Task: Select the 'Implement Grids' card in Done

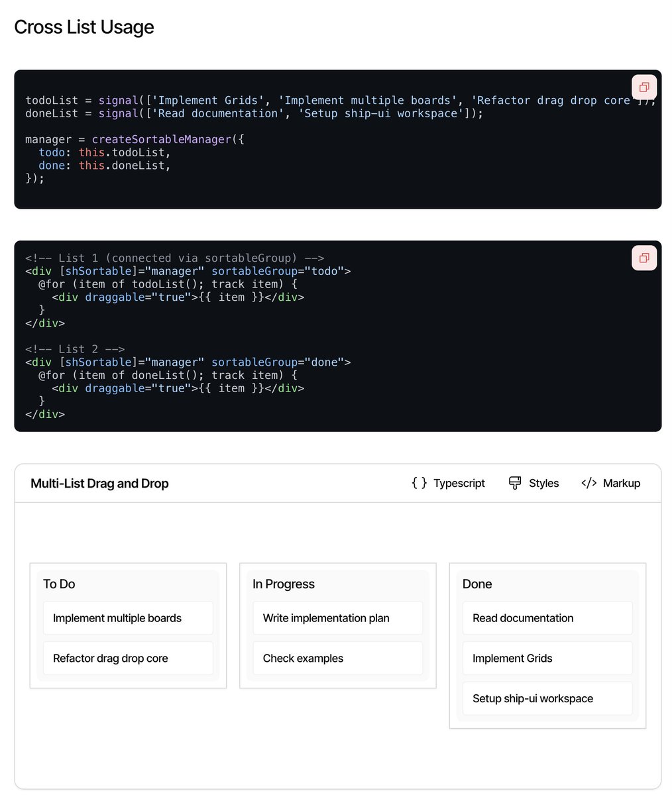Action: [x=547, y=659]
